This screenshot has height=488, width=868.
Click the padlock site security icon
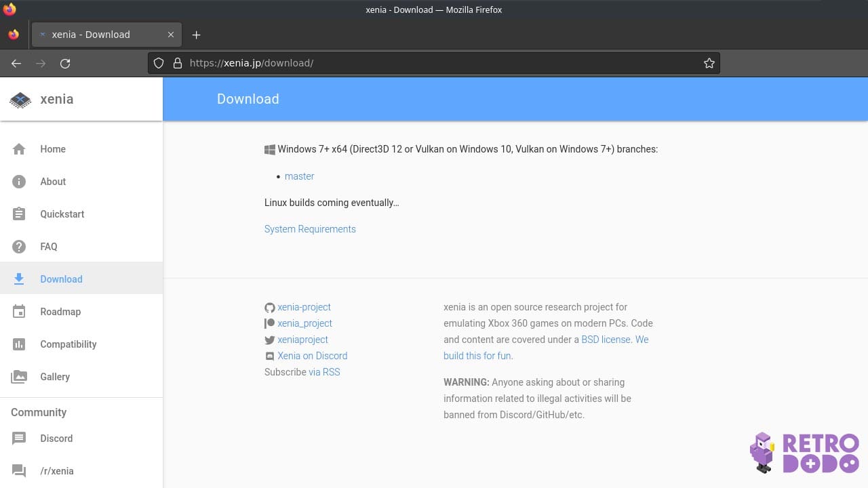pyautogui.click(x=178, y=63)
